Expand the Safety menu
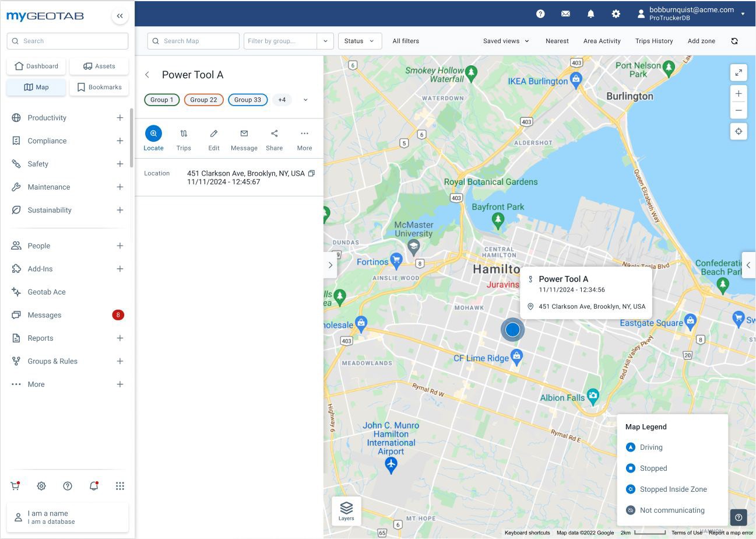The height and width of the screenshot is (539, 756). (x=119, y=164)
